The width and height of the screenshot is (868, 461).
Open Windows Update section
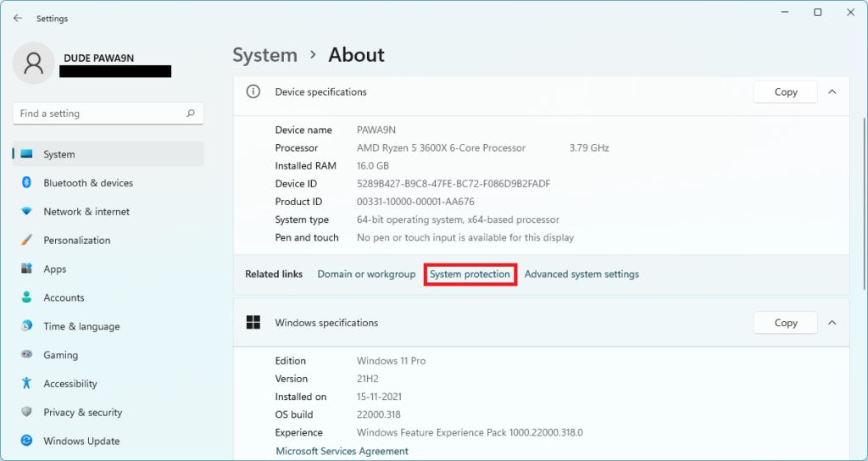(81, 441)
